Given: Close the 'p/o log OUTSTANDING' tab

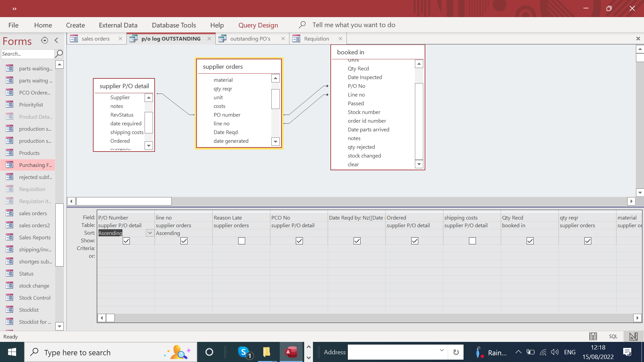Looking at the screenshot, I should point(209,39).
